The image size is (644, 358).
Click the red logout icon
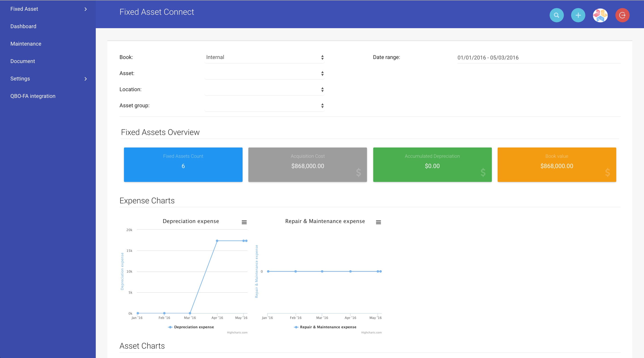click(622, 15)
